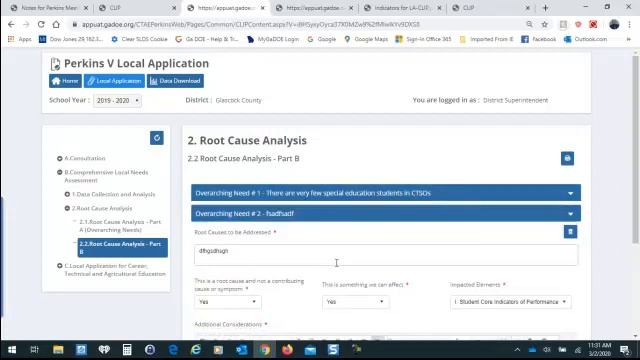The height and width of the screenshot is (360, 640).
Task: Open Task View in the taskbar
Action: point(35,350)
